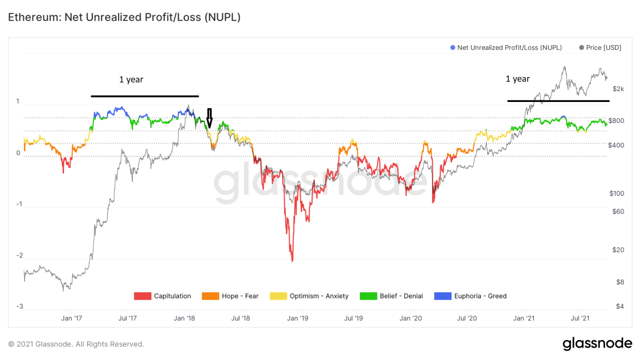Click the gray Price legend dot
The height and width of the screenshot is (358, 644).
pos(581,47)
